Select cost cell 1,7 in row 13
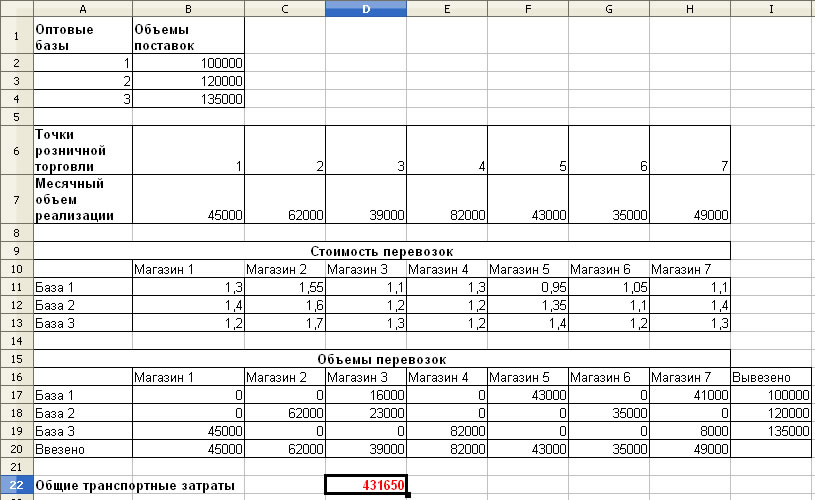Viewport: 815px width, 500px height. (x=285, y=323)
